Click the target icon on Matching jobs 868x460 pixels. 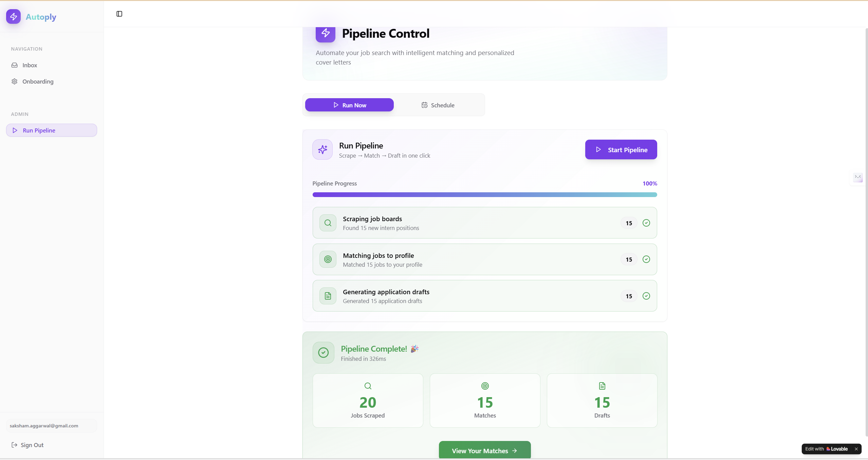point(328,260)
